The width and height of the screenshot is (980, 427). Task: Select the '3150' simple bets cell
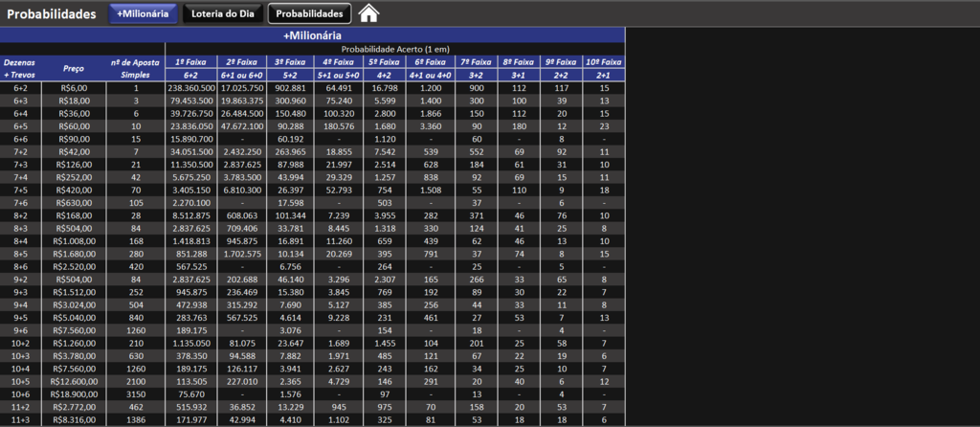136,393
